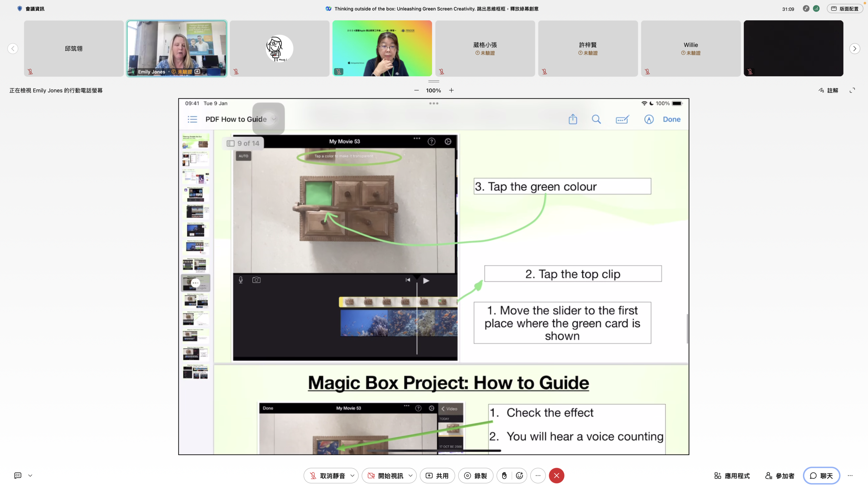Viewport: 868px width, 488px height.
Task: Expand audio options arrow beside 取消靜音
Action: click(352, 475)
